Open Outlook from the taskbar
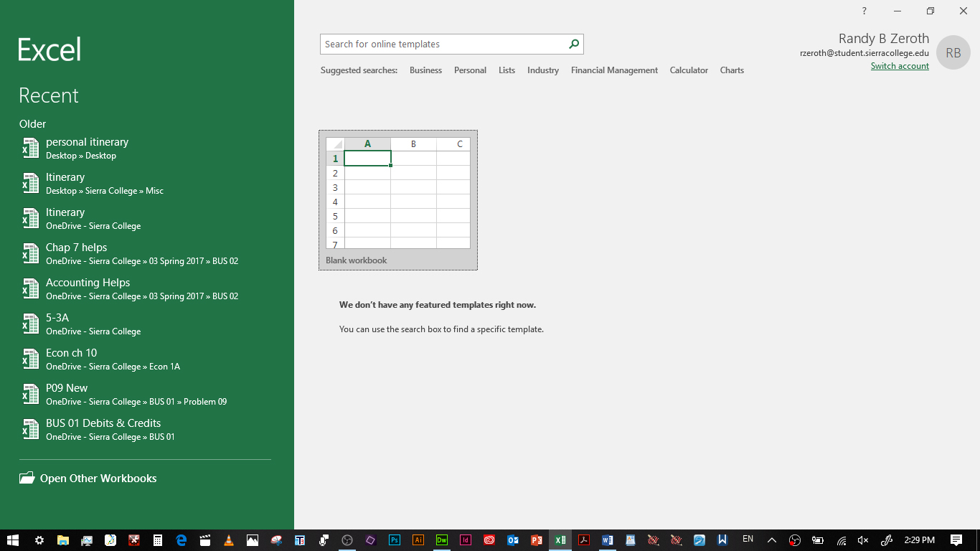This screenshot has height=551, width=980. tap(513, 540)
